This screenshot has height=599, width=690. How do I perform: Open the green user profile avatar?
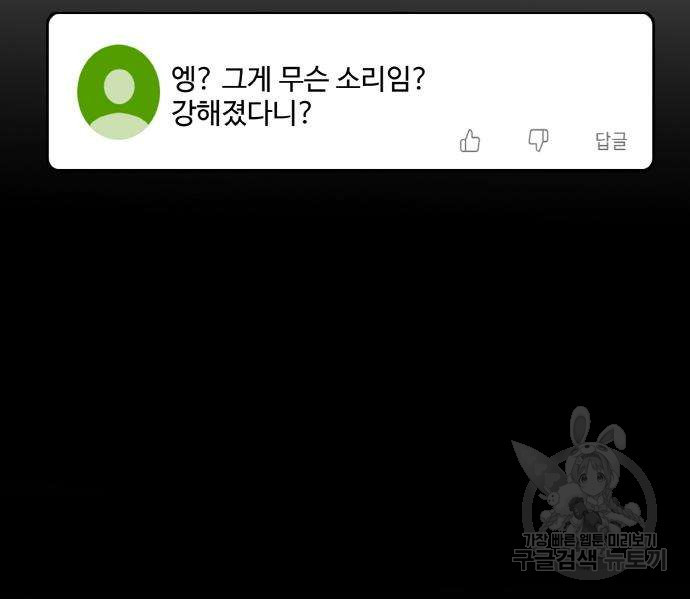tap(118, 92)
